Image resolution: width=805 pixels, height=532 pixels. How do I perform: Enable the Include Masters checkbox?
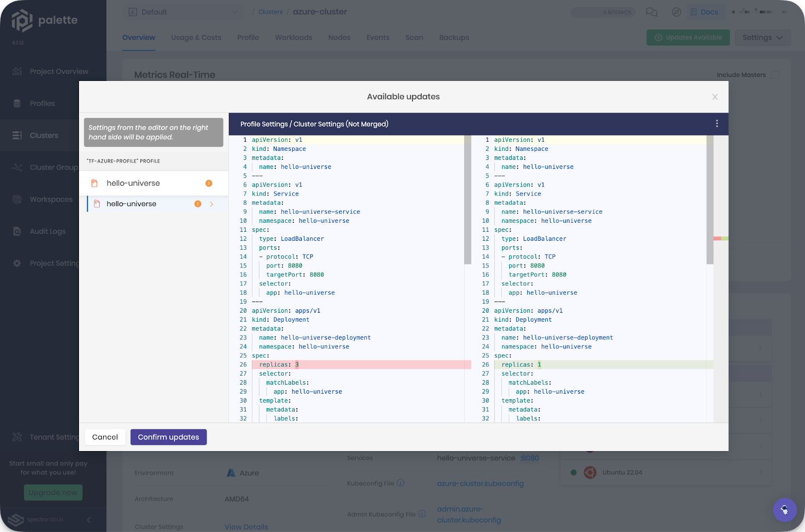(774, 74)
